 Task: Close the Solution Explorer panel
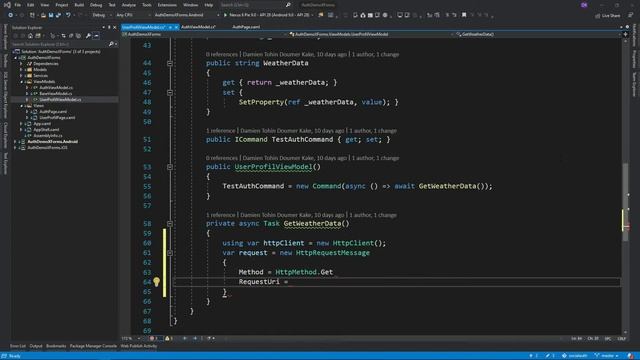point(114,27)
